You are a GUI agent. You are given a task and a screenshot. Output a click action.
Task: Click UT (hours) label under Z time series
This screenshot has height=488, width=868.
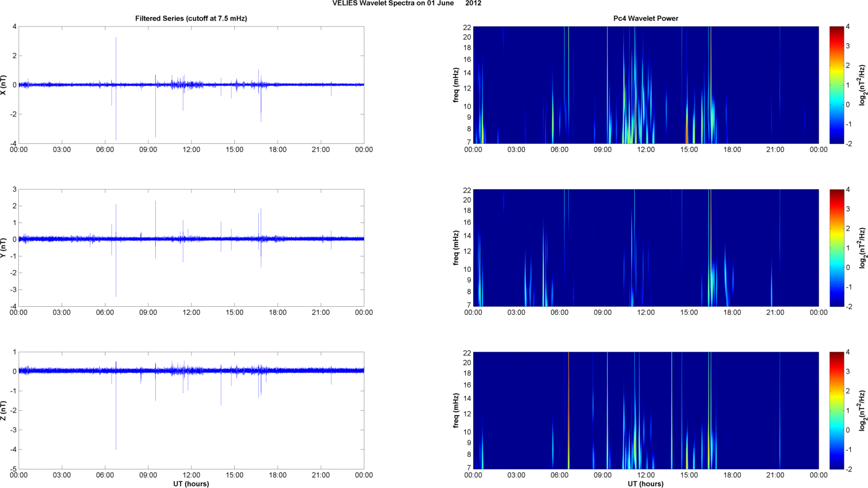[191, 483]
